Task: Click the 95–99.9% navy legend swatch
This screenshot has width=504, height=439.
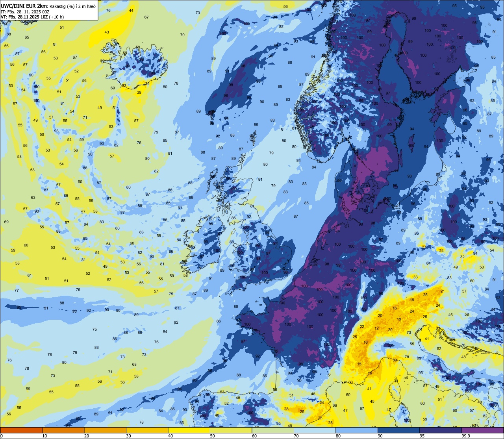Action: [x=441, y=430]
